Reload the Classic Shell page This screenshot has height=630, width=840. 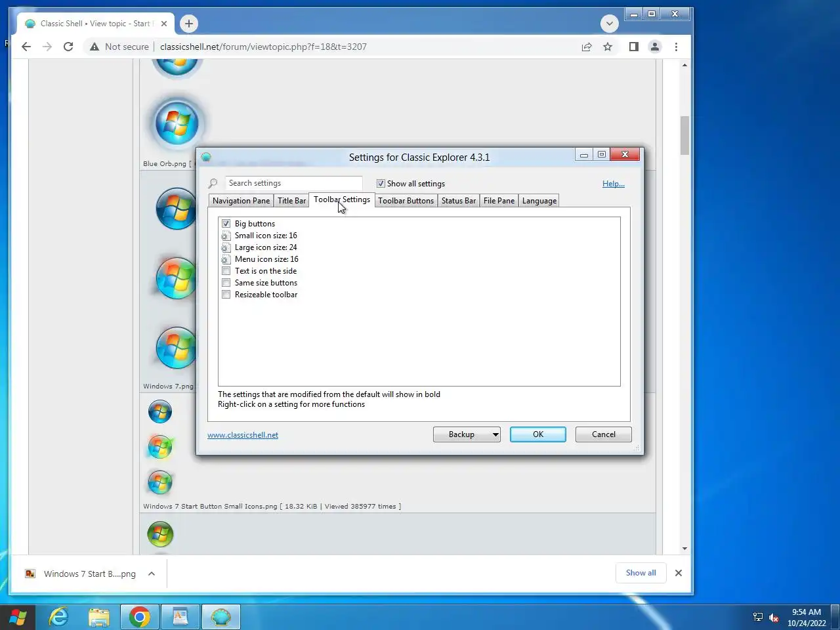point(68,47)
